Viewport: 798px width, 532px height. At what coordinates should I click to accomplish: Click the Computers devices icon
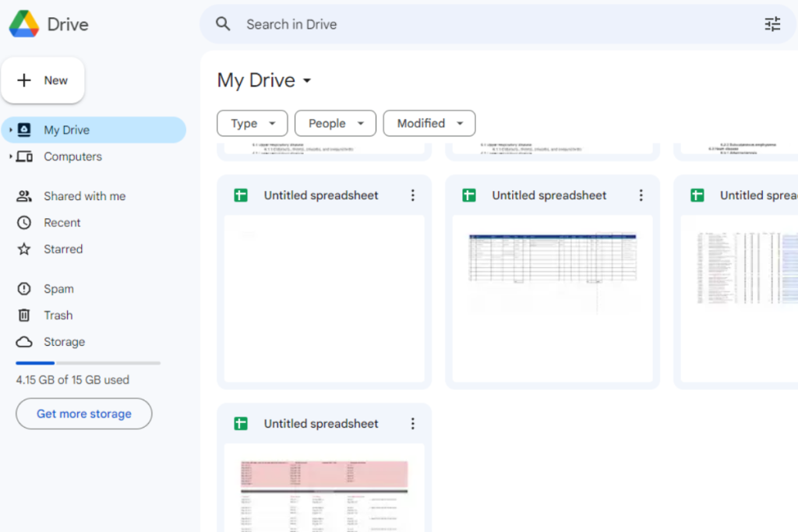(x=24, y=157)
